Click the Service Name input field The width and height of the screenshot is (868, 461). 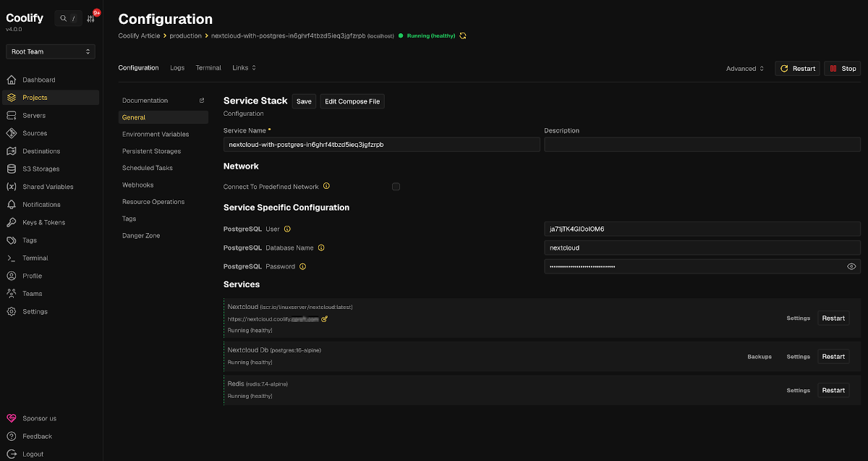[x=382, y=145]
